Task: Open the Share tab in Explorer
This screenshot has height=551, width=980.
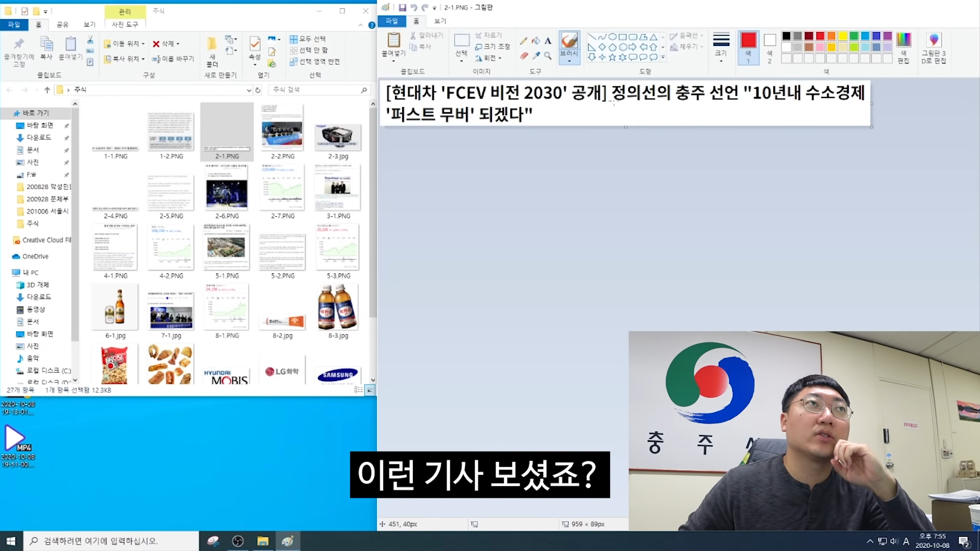Action: tap(62, 24)
